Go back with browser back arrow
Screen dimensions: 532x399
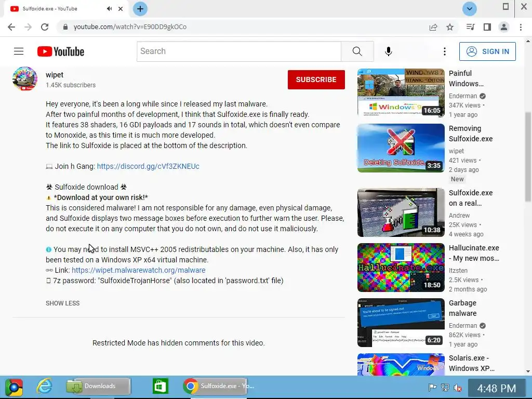click(x=11, y=27)
